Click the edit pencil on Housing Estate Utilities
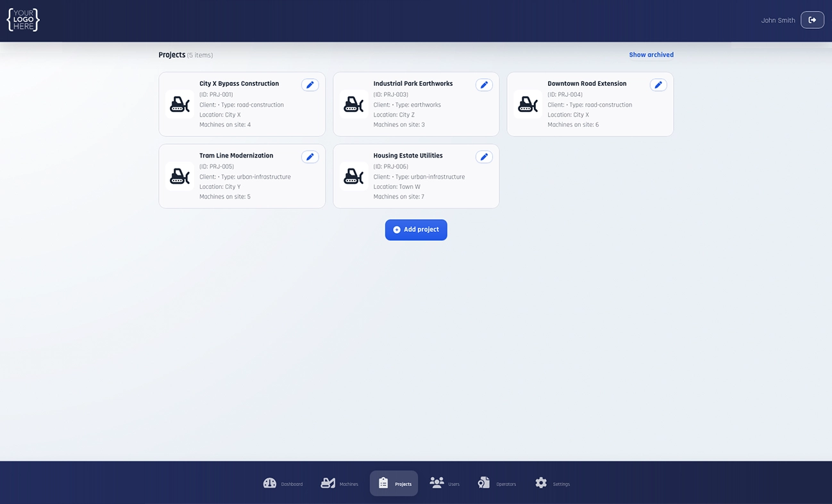Screen dimensions: 832x504 pos(484,156)
